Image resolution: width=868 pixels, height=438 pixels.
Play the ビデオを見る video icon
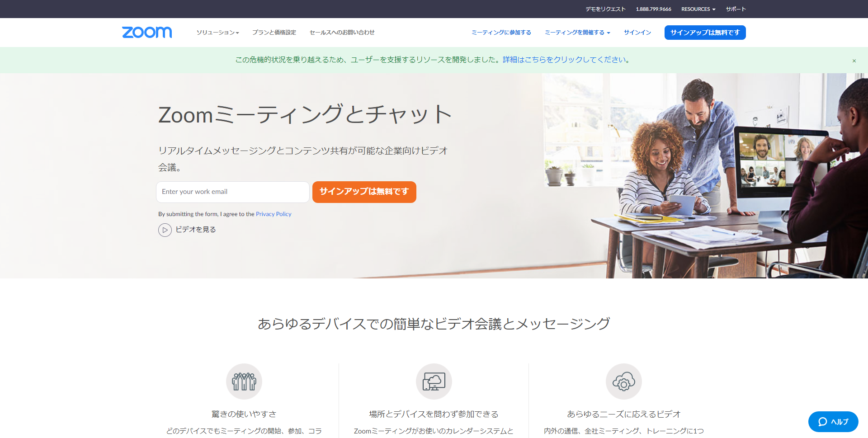[165, 230]
